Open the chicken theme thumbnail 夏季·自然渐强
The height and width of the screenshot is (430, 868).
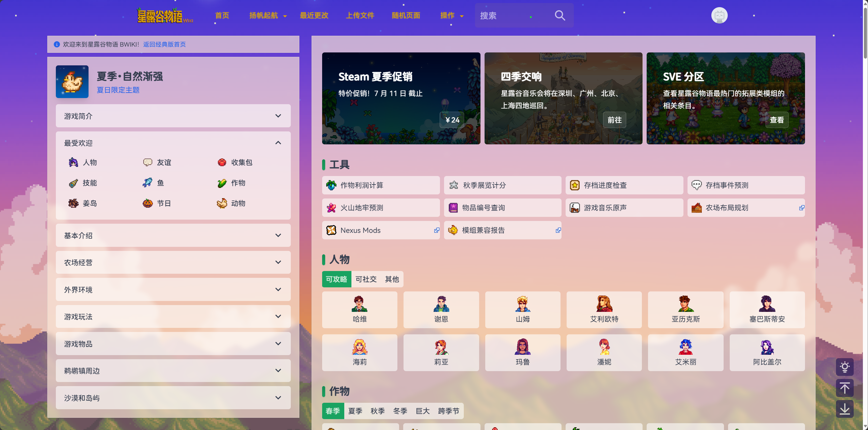point(72,82)
